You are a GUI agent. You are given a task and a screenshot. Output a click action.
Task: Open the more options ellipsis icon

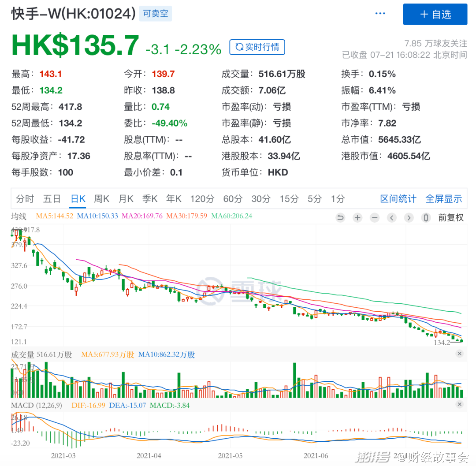click(380, 13)
